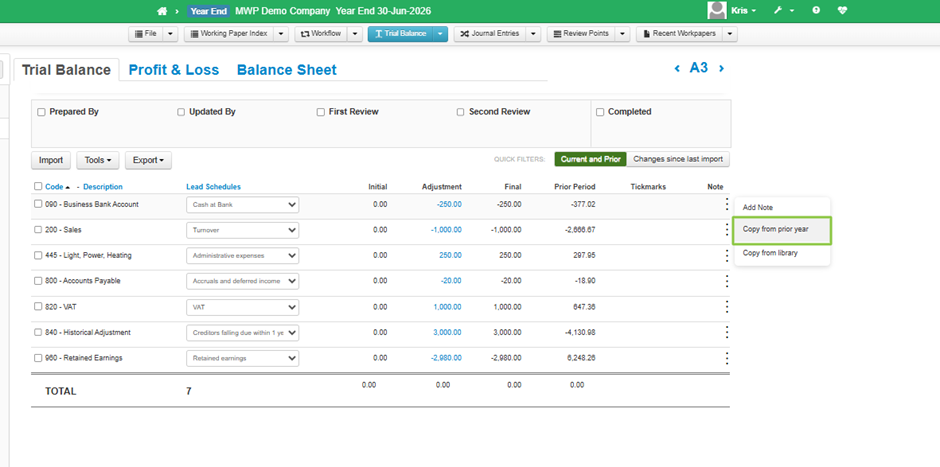Go to previous workpaper with left arrow
The height and width of the screenshot is (467, 940).
(677, 69)
